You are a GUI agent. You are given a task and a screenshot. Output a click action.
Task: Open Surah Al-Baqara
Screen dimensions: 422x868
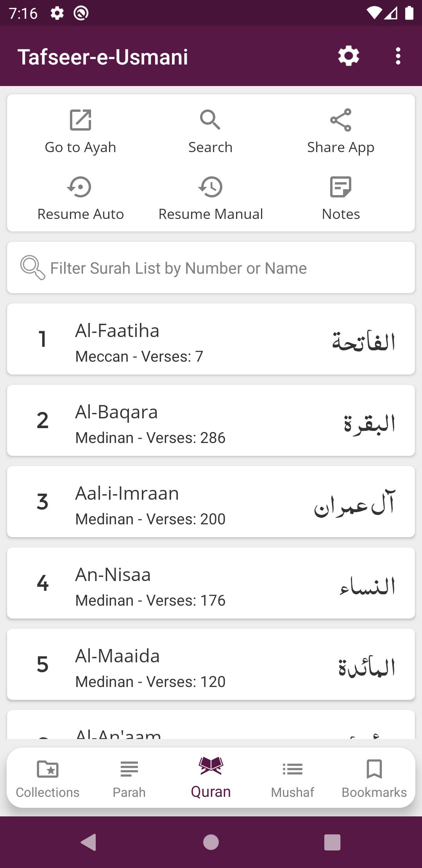pyautogui.click(x=211, y=421)
